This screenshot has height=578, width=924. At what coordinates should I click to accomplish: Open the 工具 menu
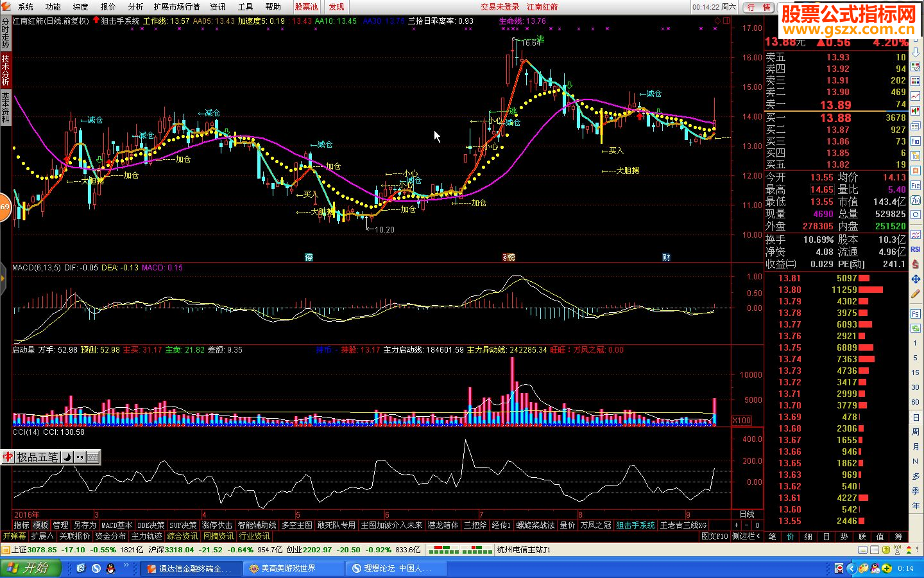(246, 6)
